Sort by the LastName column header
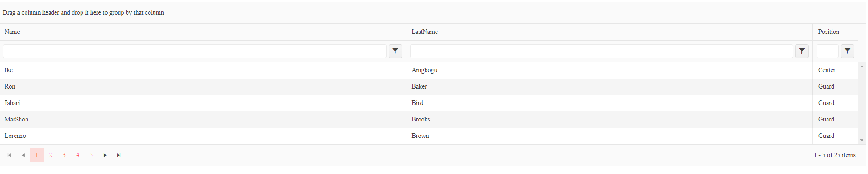The width and height of the screenshot is (868, 174). pyautogui.click(x=425, y=32)
